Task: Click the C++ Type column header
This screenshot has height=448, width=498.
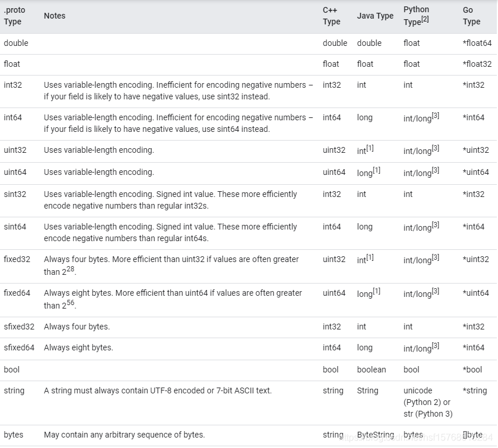Action: (x=332, y=16)
